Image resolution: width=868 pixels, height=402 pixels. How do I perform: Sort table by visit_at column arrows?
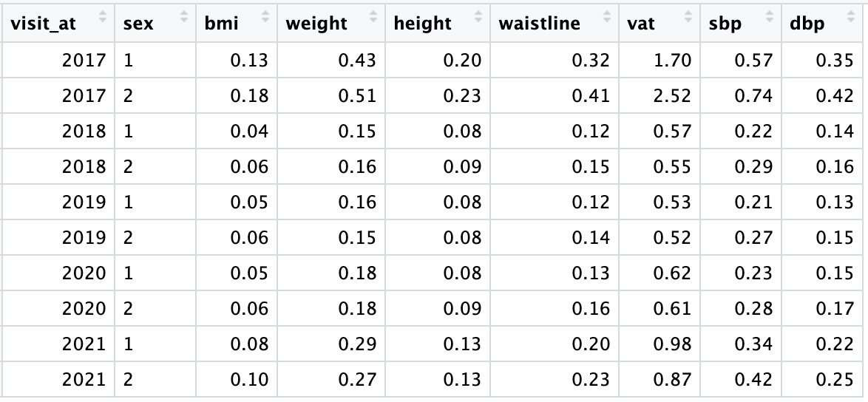(x=103, y=16)
